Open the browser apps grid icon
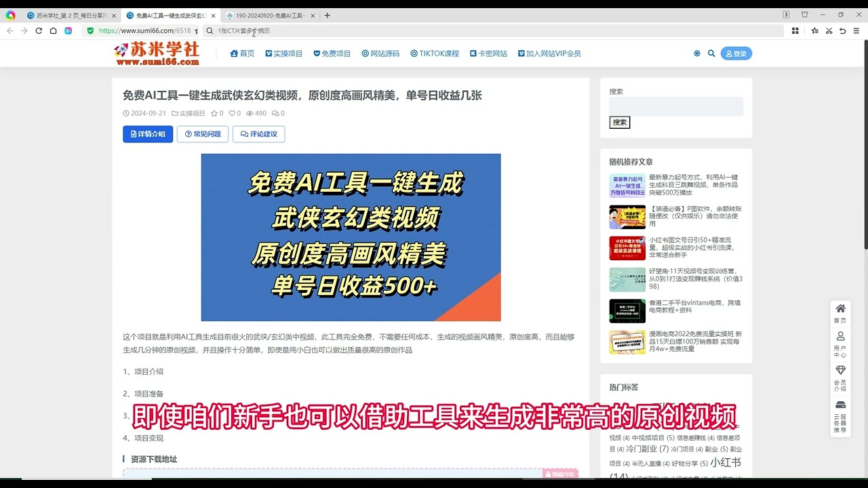868x488 pixels. coord(795,30)
